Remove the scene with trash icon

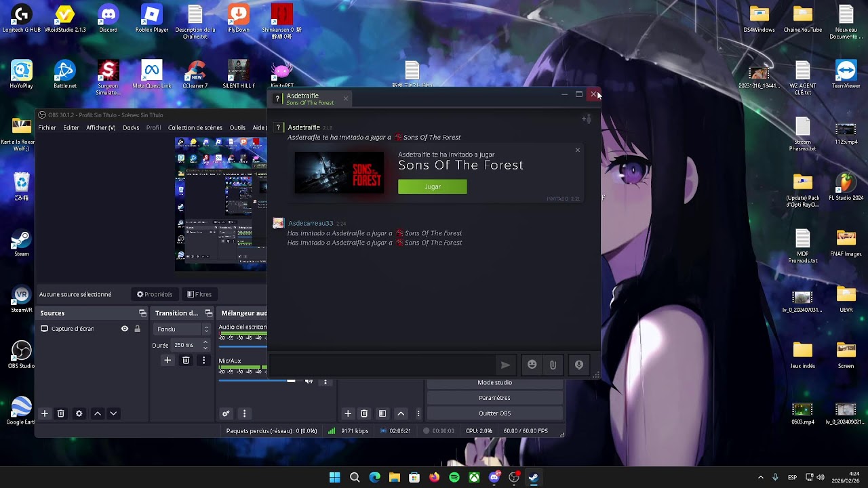coord(364,413)
